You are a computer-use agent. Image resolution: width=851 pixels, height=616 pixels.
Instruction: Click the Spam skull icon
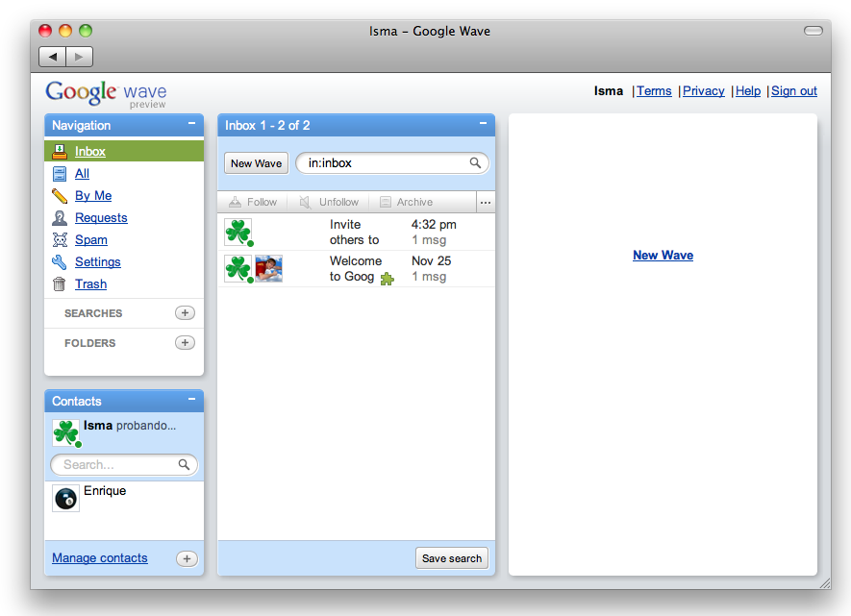[60, 239]
